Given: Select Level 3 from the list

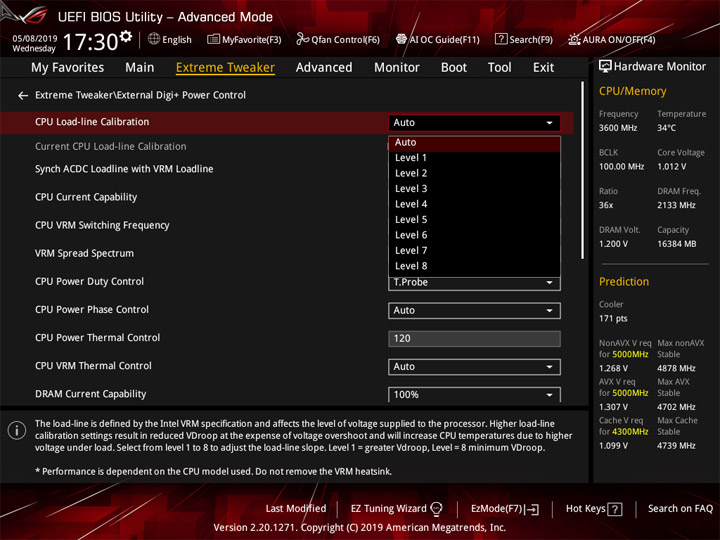Looking at the screenshot, I should tap(474, 189).
